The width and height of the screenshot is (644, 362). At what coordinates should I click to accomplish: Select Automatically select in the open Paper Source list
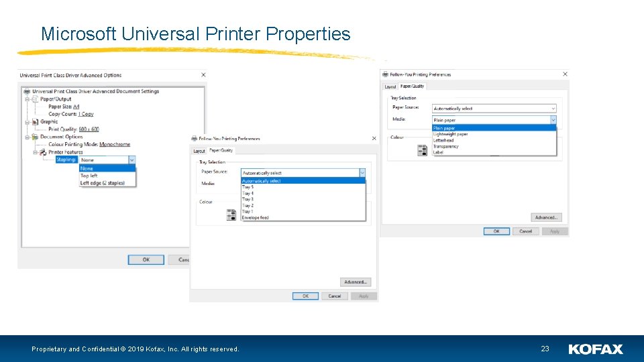tap(303, 180)
